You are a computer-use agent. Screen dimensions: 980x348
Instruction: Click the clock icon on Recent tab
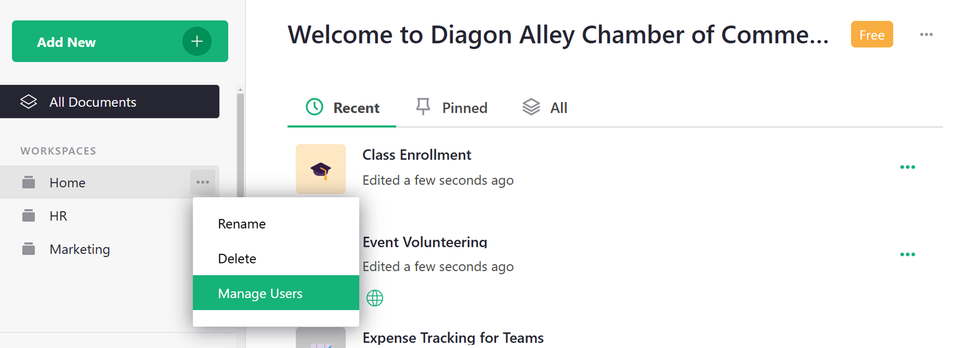(314, 107)
